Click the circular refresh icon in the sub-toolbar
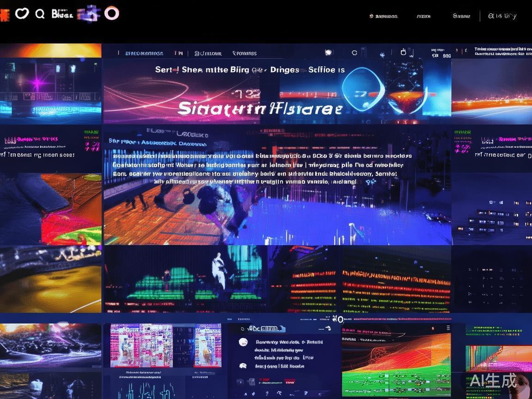 [354, 53]
